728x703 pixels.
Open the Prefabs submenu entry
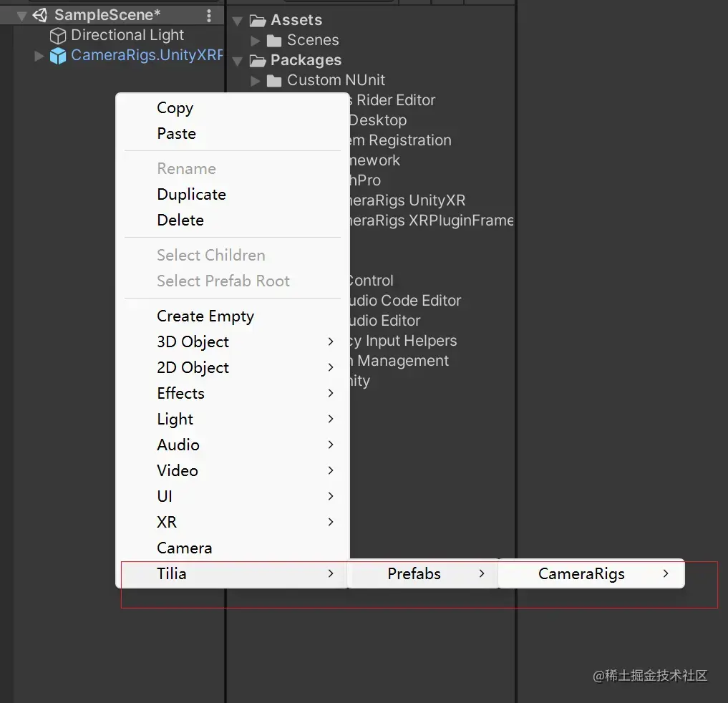coord(423,574)
